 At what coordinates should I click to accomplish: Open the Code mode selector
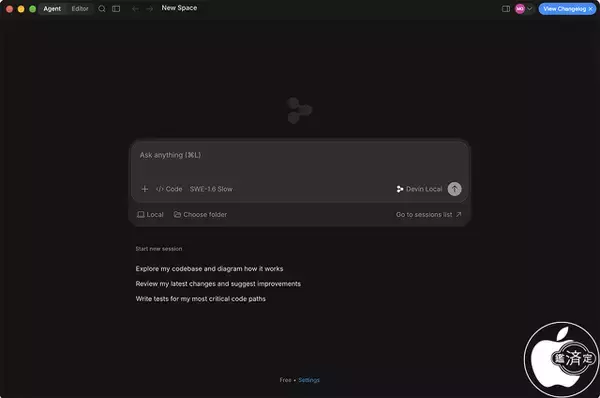point(169,189)
